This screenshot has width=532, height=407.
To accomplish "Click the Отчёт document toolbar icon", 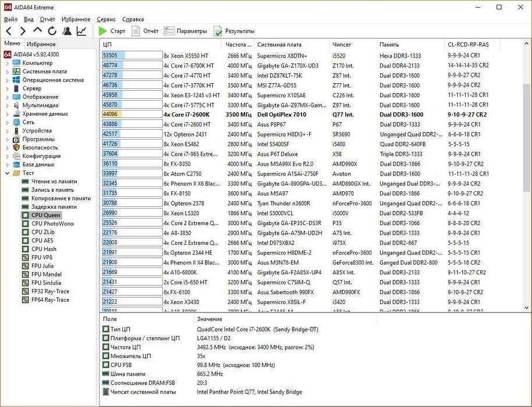I will click(136, 31).
